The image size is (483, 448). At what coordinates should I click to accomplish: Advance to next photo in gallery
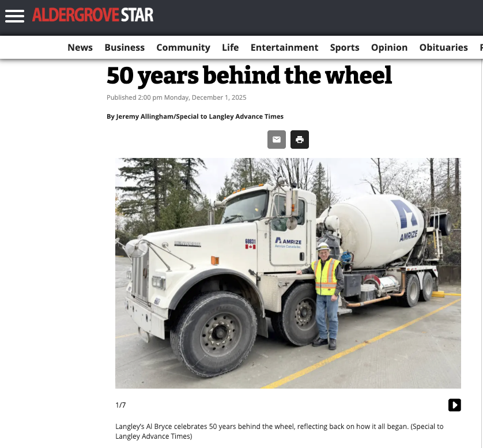(x=454, y=405)
